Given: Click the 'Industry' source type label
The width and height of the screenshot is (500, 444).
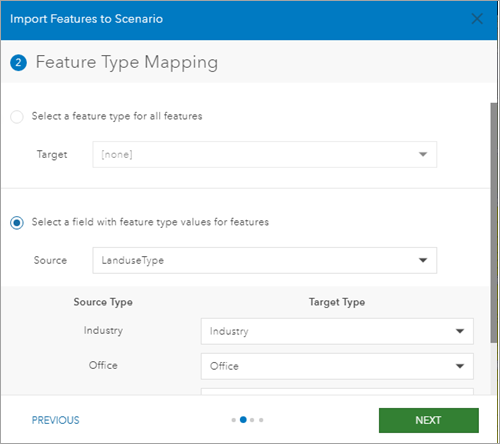Looking at the screenshot, I should 103,330.
